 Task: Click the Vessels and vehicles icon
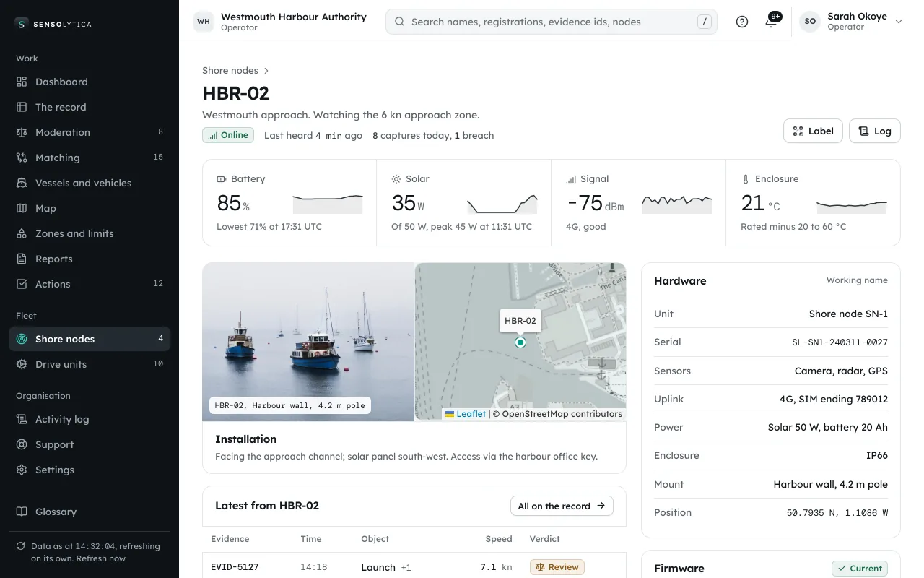[x=22, y=183]
